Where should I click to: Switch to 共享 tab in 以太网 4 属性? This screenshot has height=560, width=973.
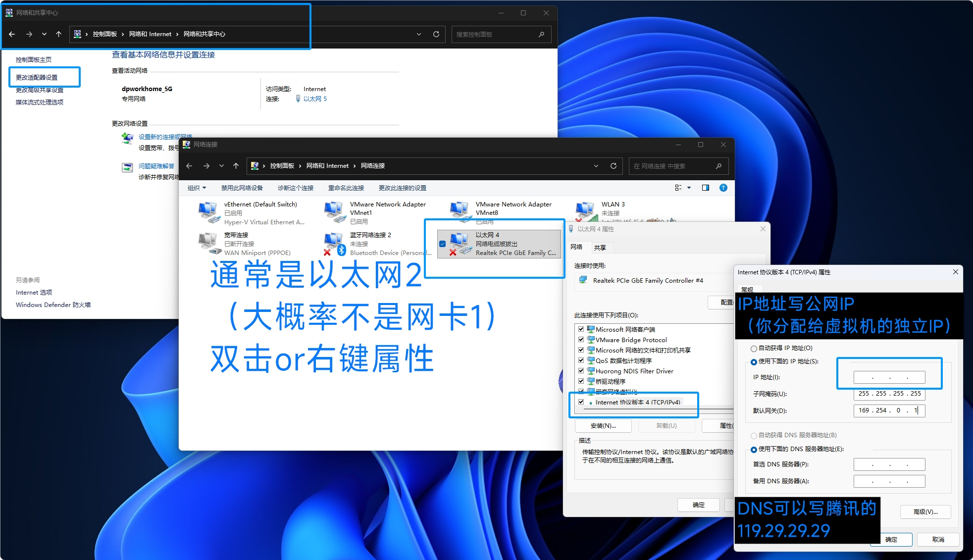(x=600, y=248)
